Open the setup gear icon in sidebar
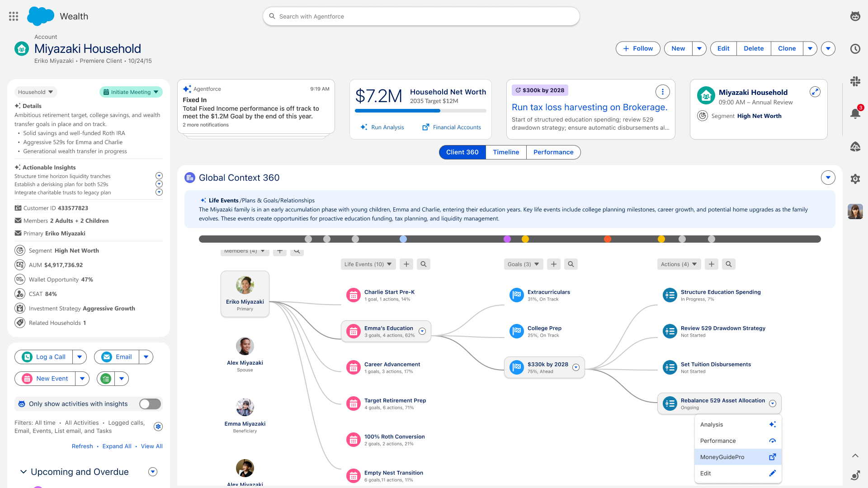 855,178
